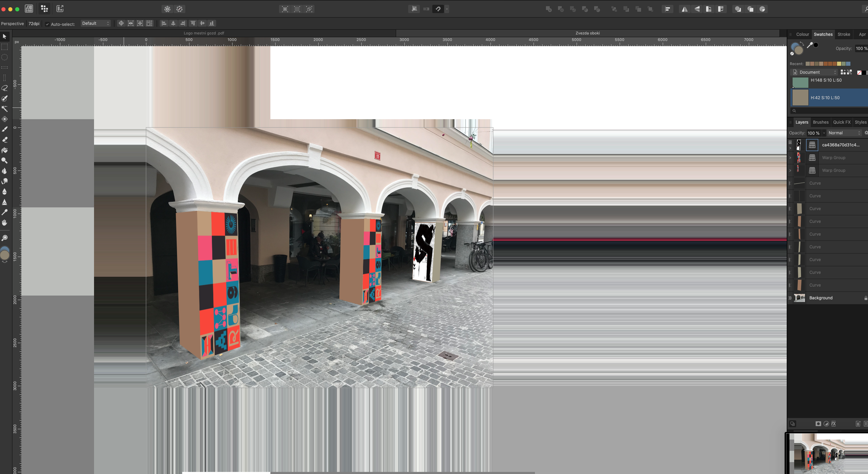Image resolution: width=868 pixels, height=474 pixels.
Task: Expand the first Warp Group layer
Action: point(790,157)
